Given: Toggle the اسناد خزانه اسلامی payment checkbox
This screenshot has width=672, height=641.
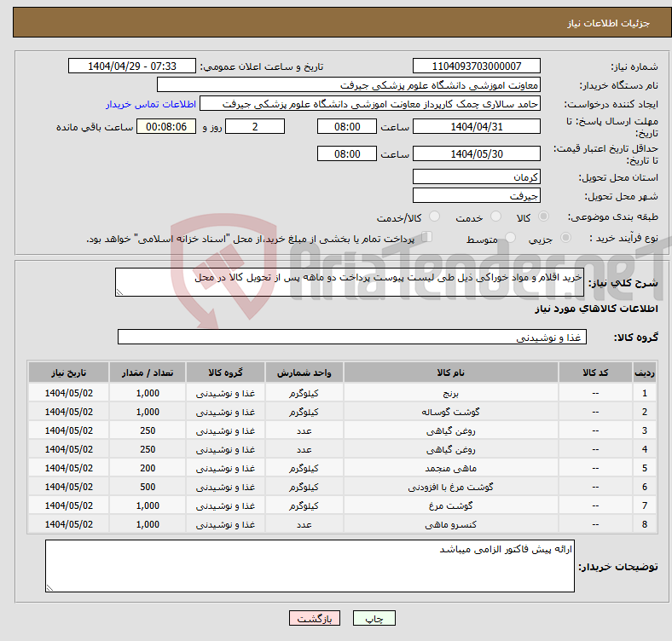Looking at the screenshot, I should click(x=427, y=236).
